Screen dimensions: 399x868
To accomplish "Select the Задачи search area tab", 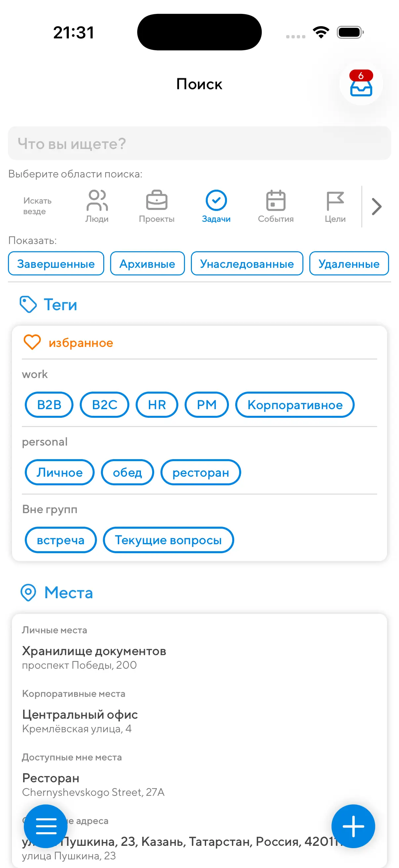I will pyautogui.click(x=216, y=206).
